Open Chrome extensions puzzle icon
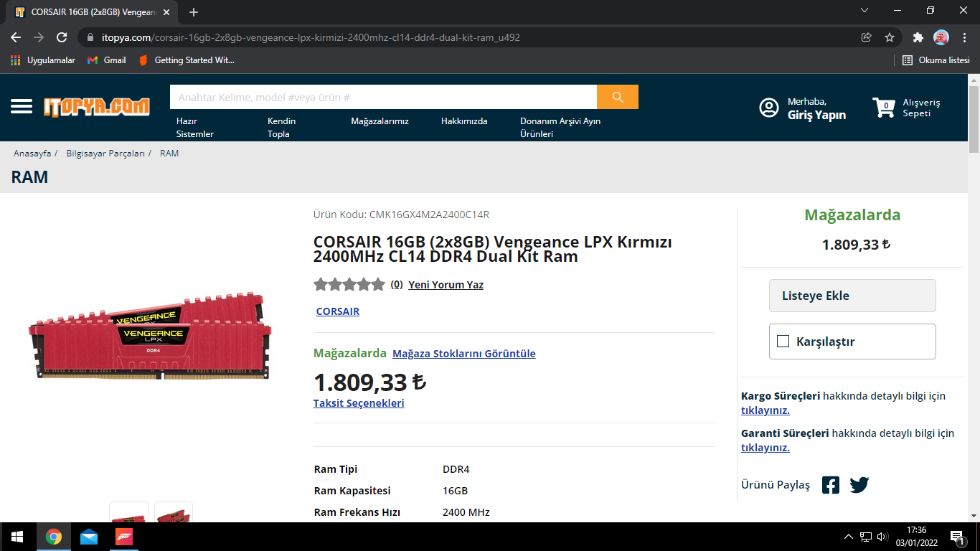Screen dimensions: 980x551 [918, 37]
